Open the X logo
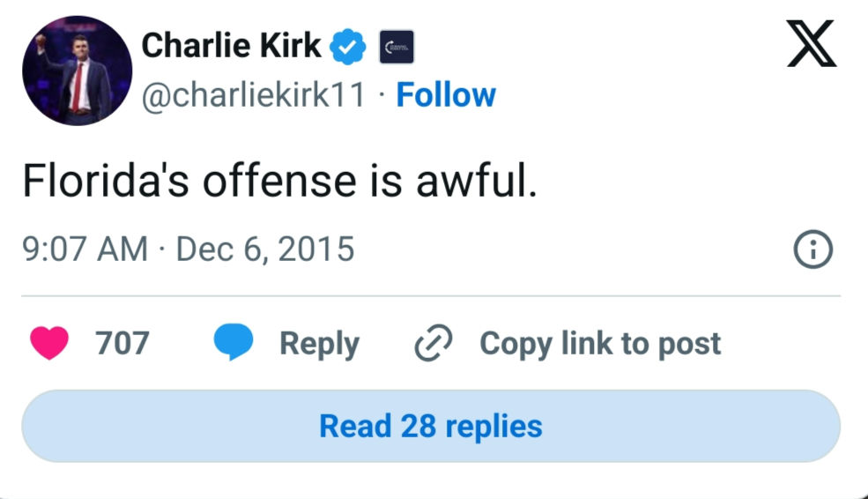 pos(812,44)
